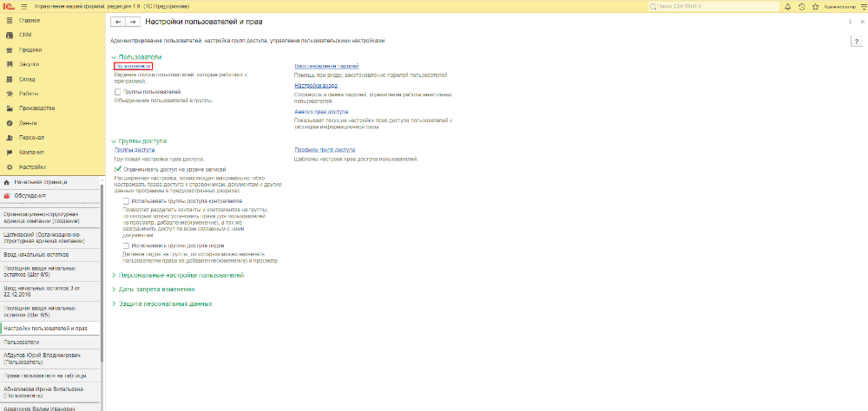Expand Персональные настройки пользователей section
Viewport: 868px width, 411px height.
(x=177, y=275)
